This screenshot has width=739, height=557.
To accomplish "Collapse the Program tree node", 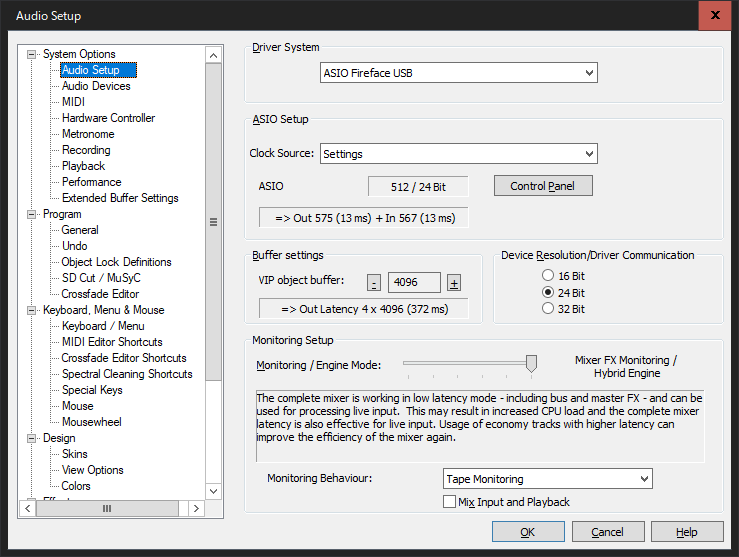I will [x=32, y=214].
